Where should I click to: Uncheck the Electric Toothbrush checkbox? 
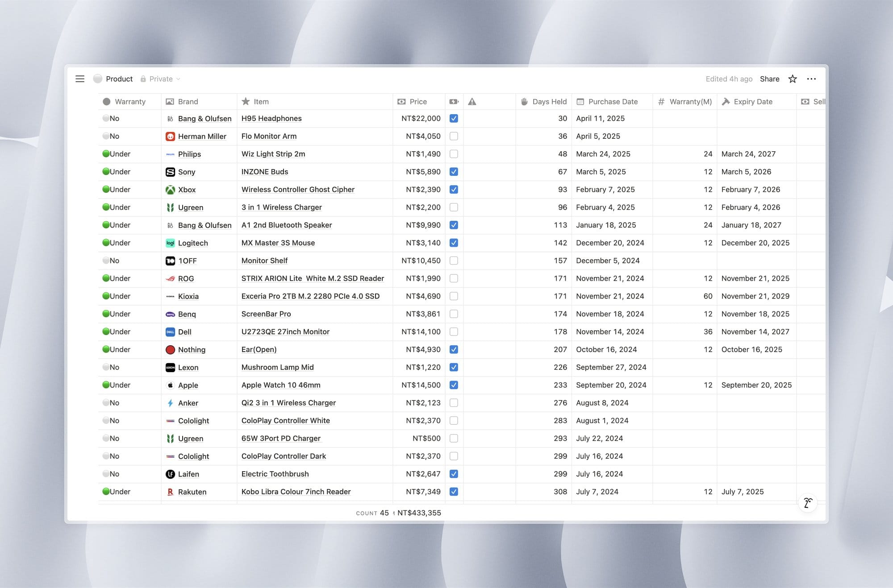454,474
